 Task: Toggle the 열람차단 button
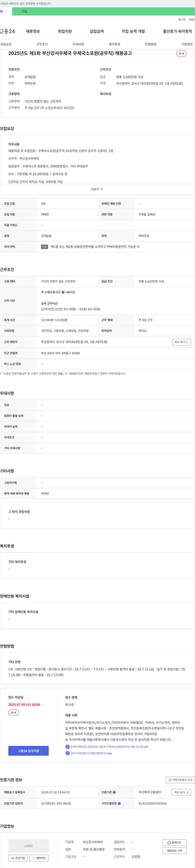click(39, 858)
